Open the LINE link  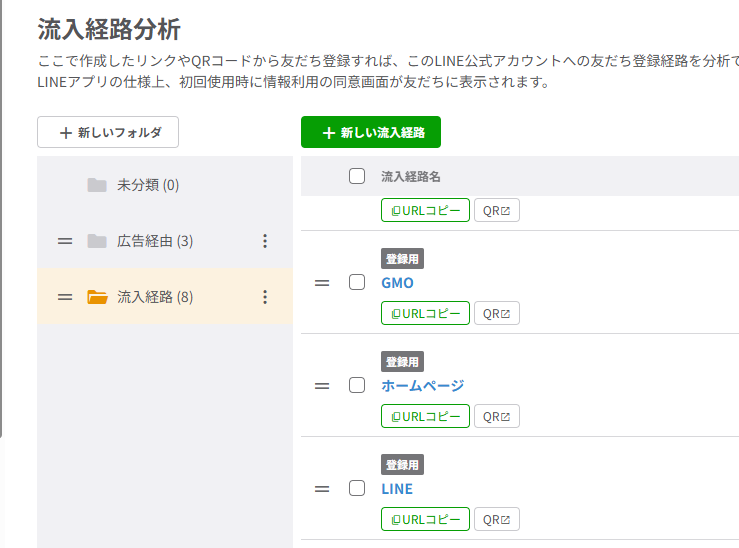point(397,489)
